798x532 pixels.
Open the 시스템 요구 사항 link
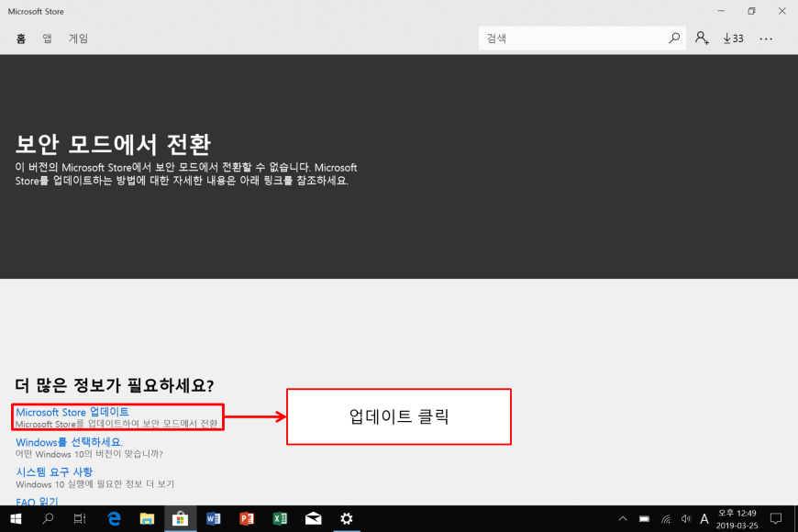pos(54,472)
